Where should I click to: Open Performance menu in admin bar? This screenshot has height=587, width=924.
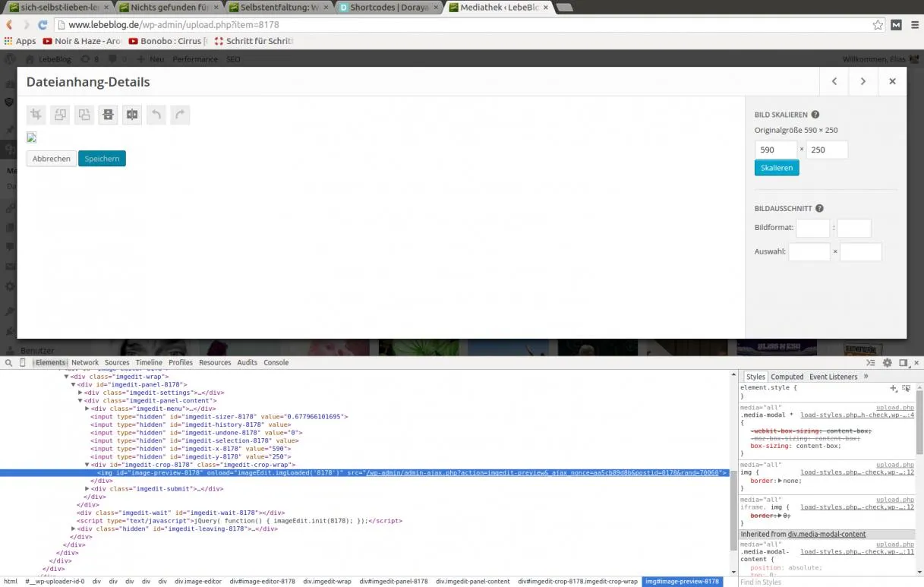[195, 58]
